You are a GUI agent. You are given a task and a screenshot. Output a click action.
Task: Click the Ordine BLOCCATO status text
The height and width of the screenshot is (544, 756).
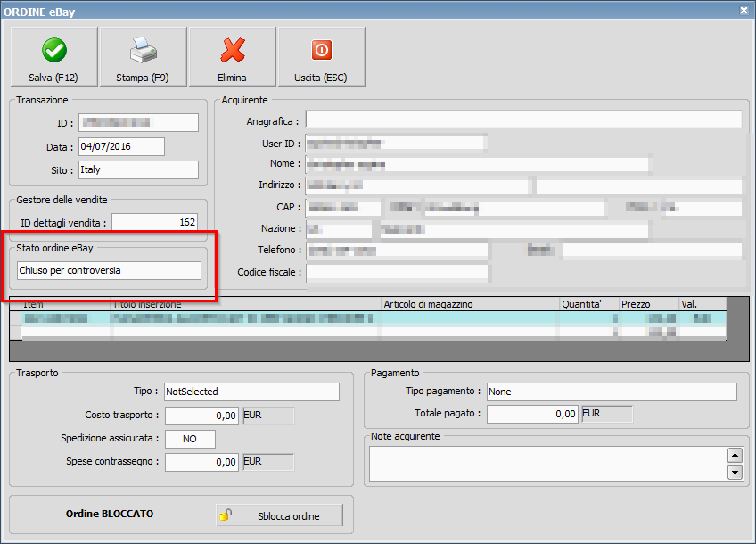[110, 514]
